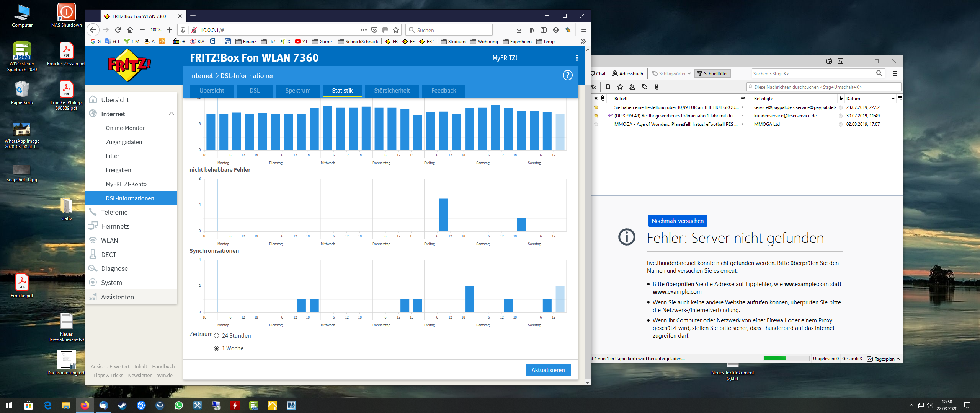Click the Firefox home icon
Image resolution: width=980 pixels, height=413 pixels.
click(130, 30)
